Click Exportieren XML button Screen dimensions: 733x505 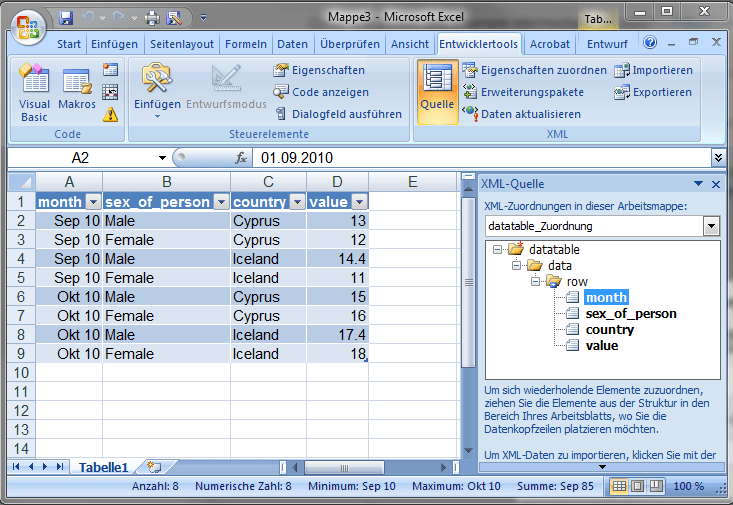(653, 92)
